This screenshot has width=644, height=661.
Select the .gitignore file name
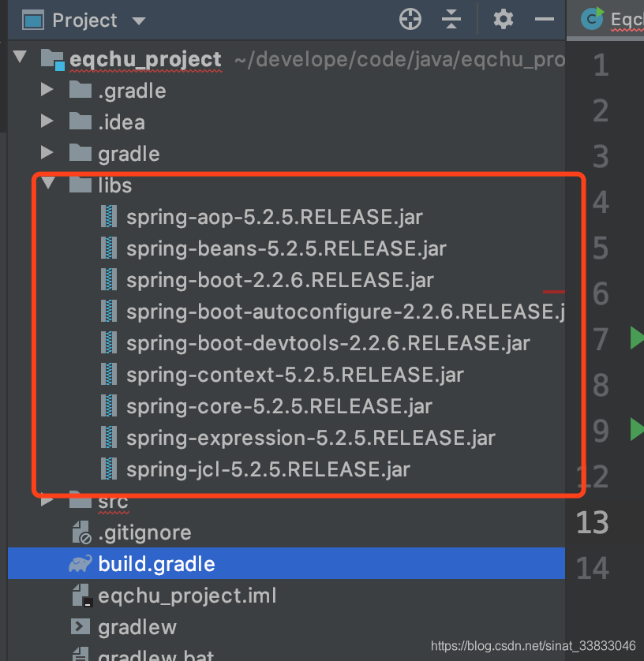tap(144, 533)
